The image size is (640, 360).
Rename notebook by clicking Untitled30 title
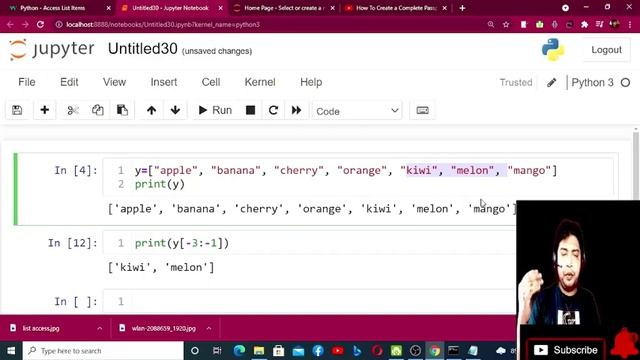(x=142, y=49)
